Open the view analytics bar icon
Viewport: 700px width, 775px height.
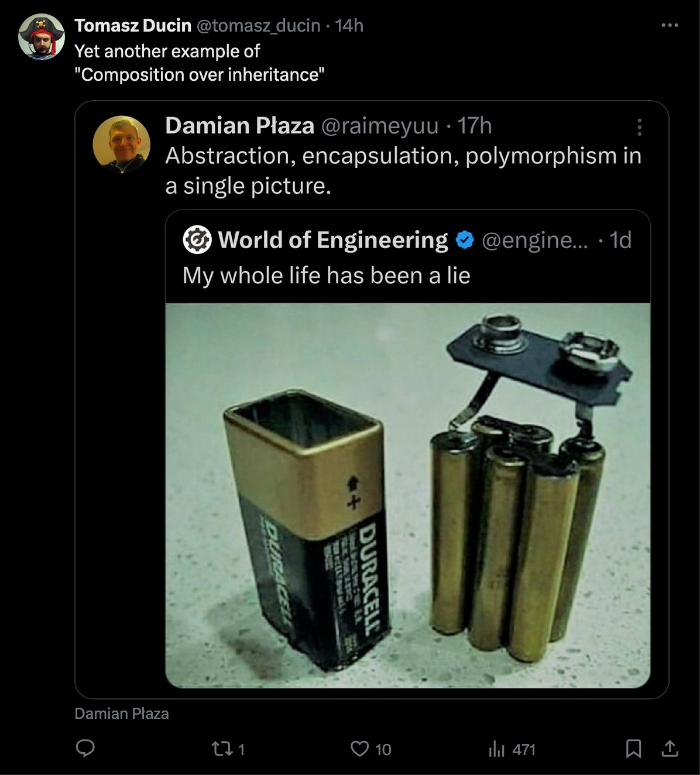coord(496,749)
